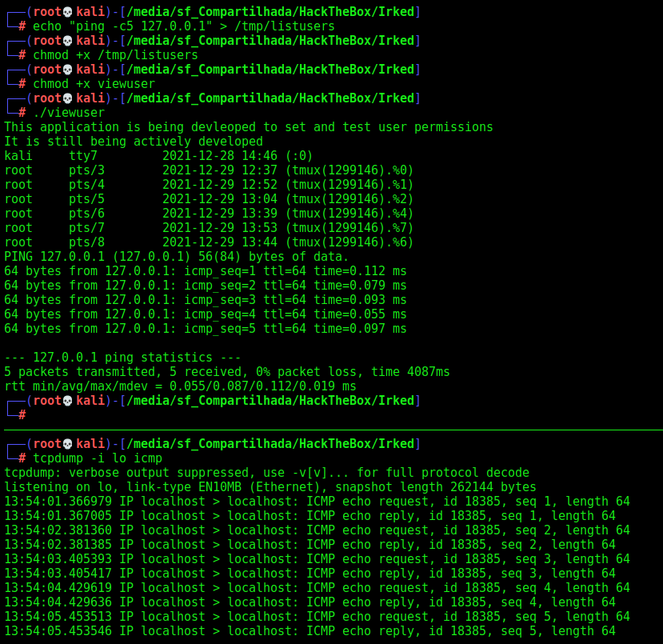This screenshot has width=663, height=644.
Task: Click the 'chmod +x viewuser' command
Action: (94, 84)
